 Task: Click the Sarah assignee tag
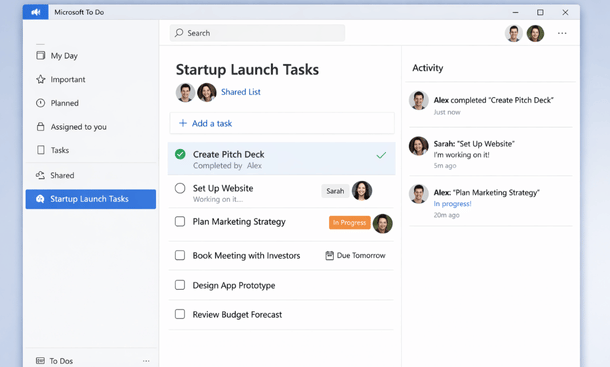(335, 191)
